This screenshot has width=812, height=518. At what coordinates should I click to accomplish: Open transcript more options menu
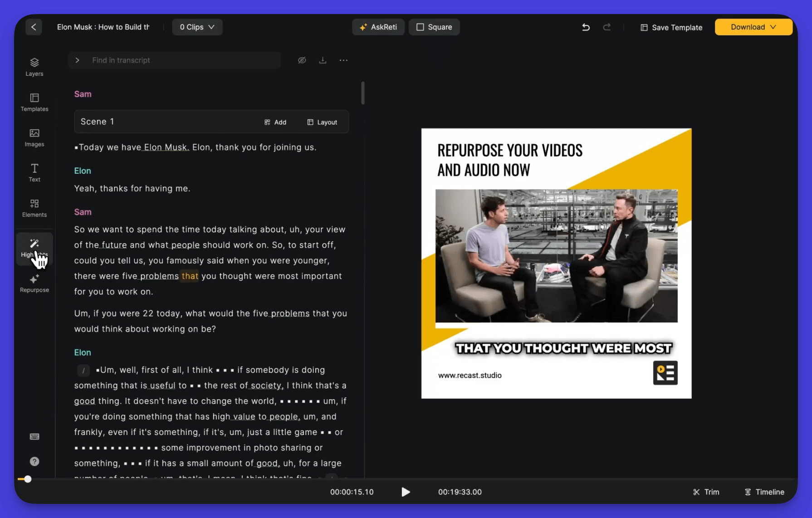[343, 60]
